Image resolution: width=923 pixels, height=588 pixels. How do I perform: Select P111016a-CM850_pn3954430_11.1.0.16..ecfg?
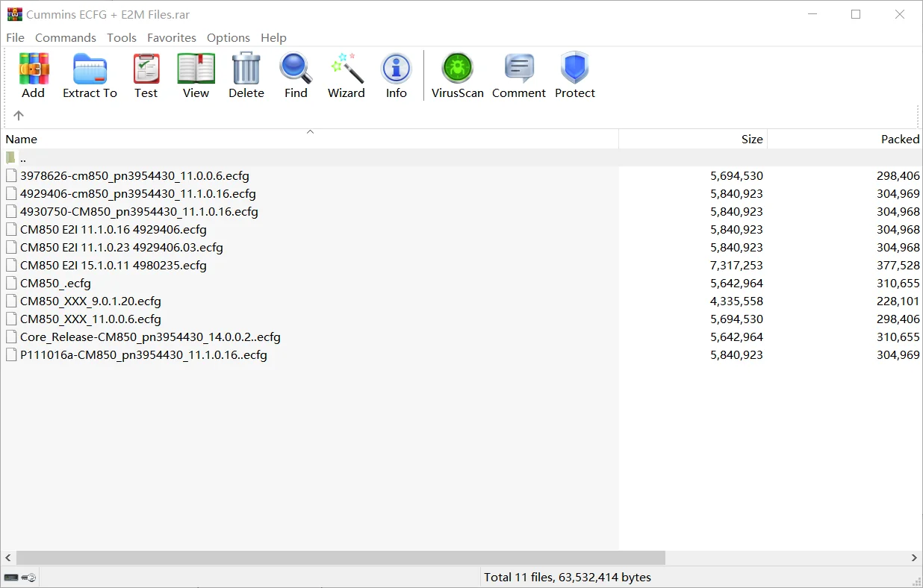pyautogui.click(x=143, y=355)
